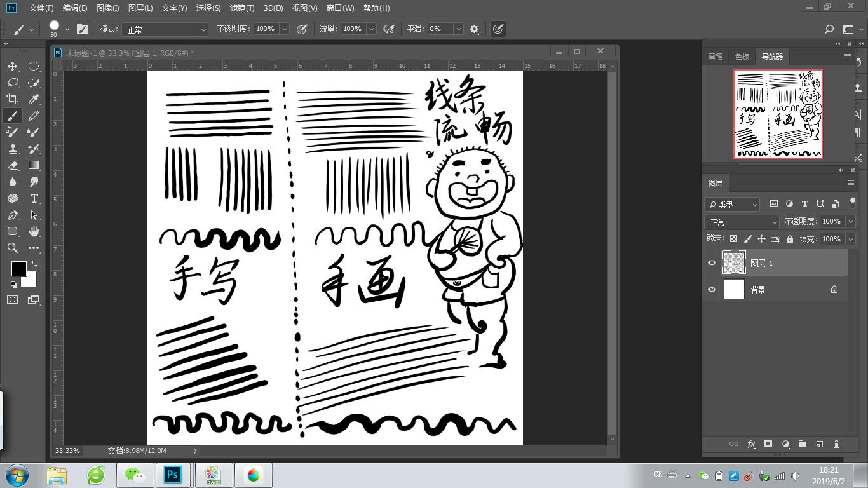868x488 pixels.
Task: Open the layer blend mode dropdown
Action: 742,222
